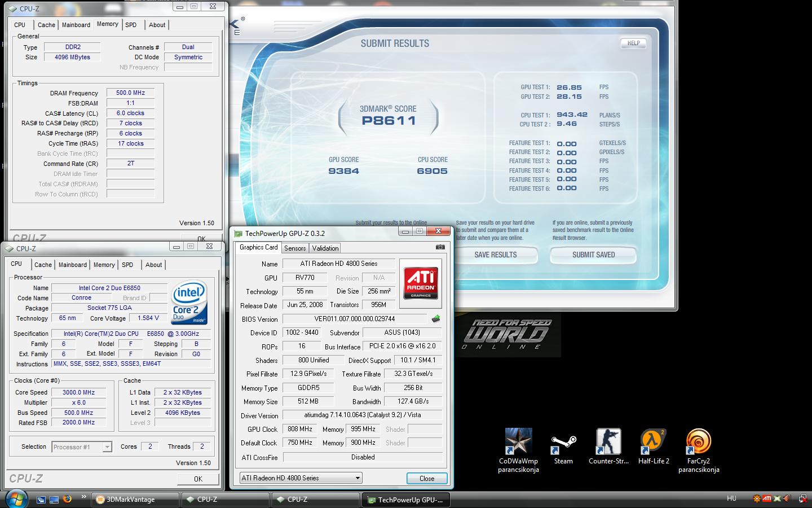
Task: Click the GPU-Z title bar chip icon
Action: click(x=239, y=234)
